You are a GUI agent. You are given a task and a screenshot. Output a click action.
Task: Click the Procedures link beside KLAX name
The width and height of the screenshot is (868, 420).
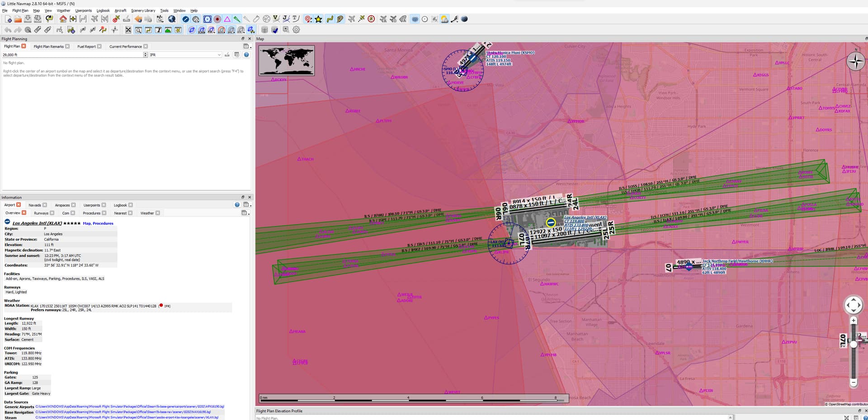click(x=103, y=223)
